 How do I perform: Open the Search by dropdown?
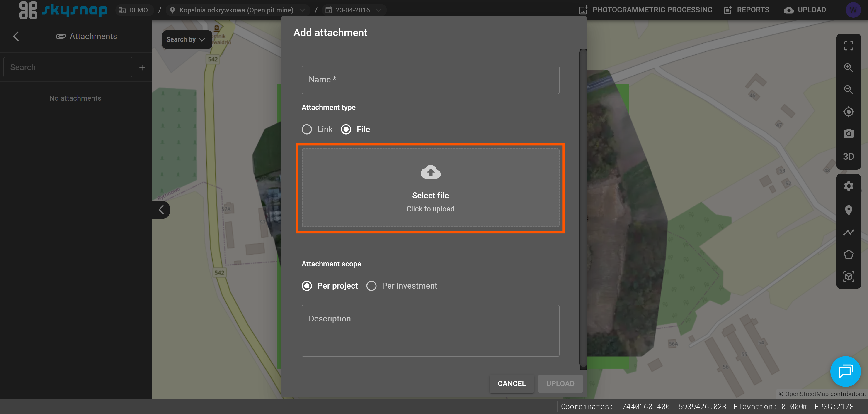pyautogui.click(x=187, y=39)
